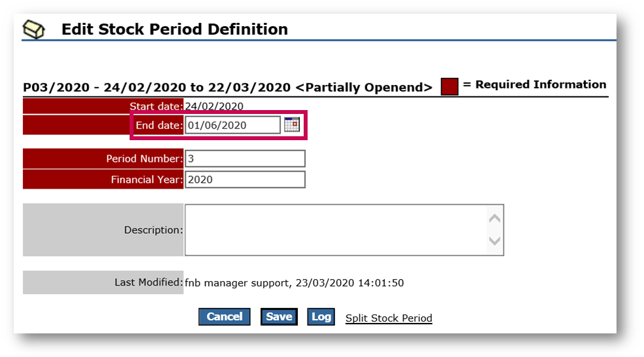This screenshot has width=644, height=357.
Task: Click the Start date value 24/02/2020
Action: (214, 106)
